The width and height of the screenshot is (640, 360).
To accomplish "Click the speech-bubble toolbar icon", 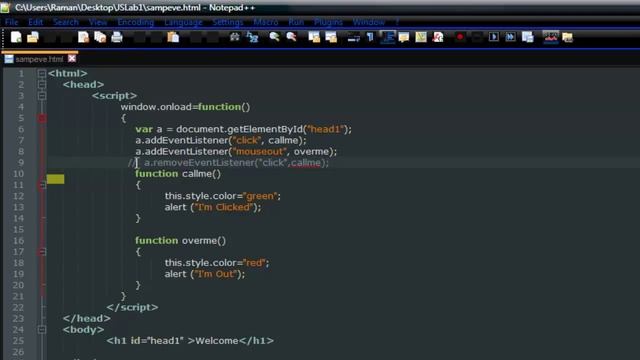I will 404,38.
